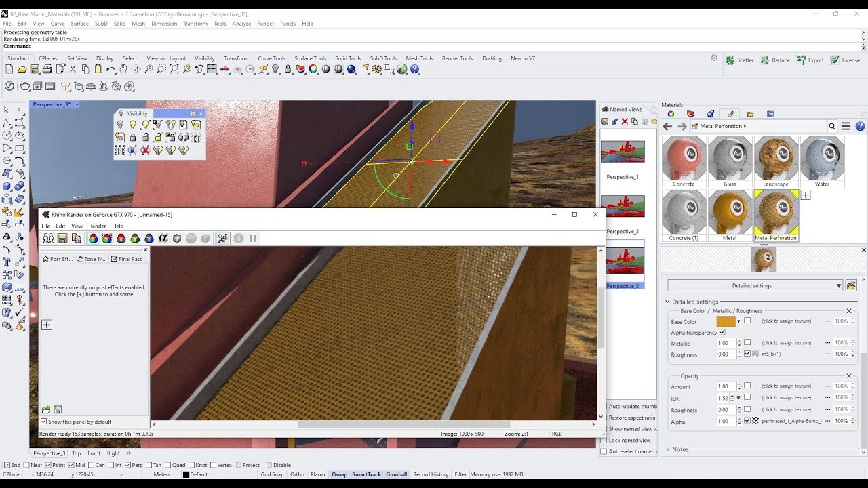868x488 pixels.
Task: Click the Undo arrow icon
Action: pyautogui.click(x=111, y=69)
